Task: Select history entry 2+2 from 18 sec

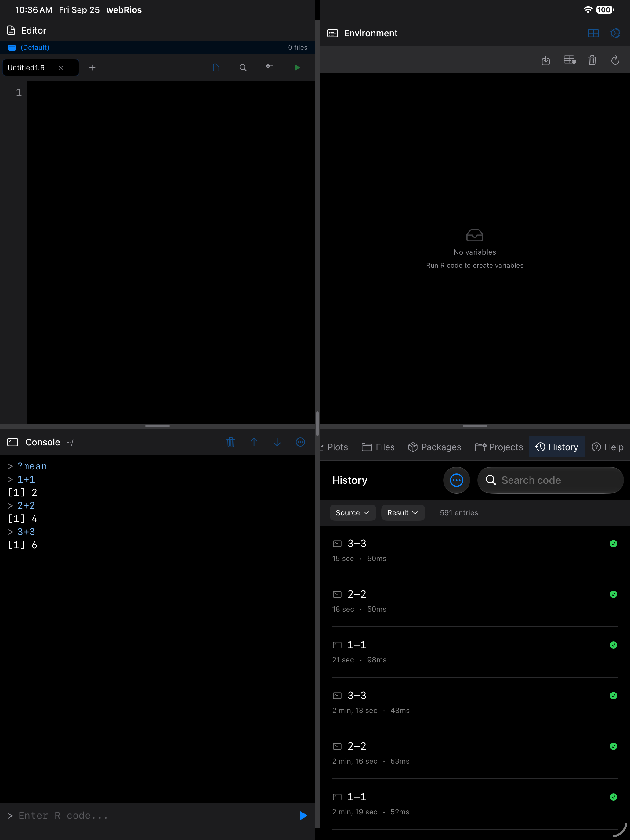Action: pyautogui.click(x=475, y=601)
